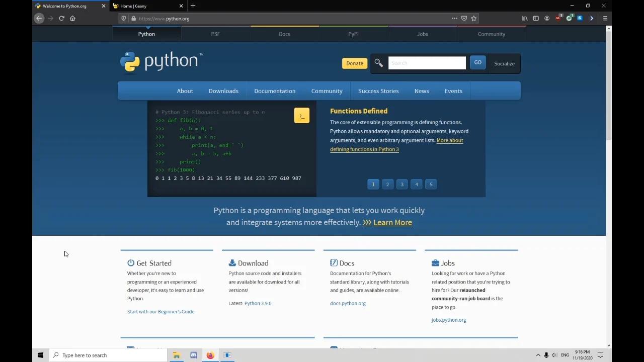Image resolution: width=644 pixels, height=362 pixels.
Task: Open the toolbar overflow arrow menu
Action: coord(592,18)
